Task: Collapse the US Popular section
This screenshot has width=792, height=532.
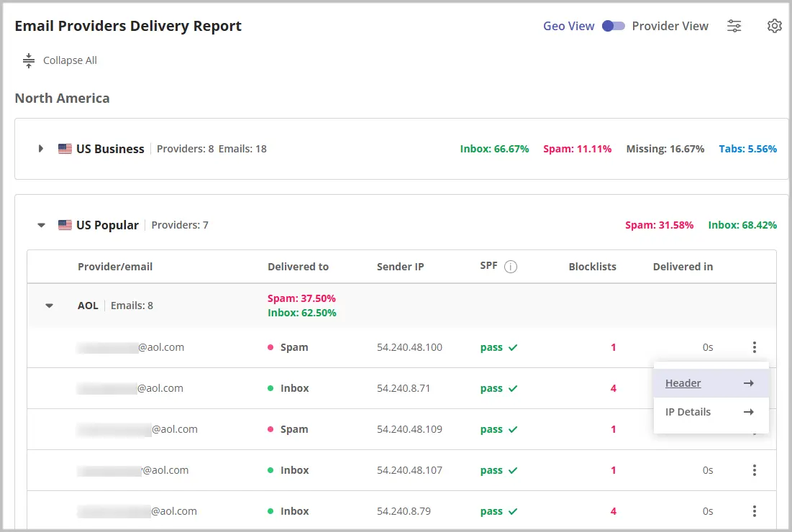Action: (x=42, y=225)
